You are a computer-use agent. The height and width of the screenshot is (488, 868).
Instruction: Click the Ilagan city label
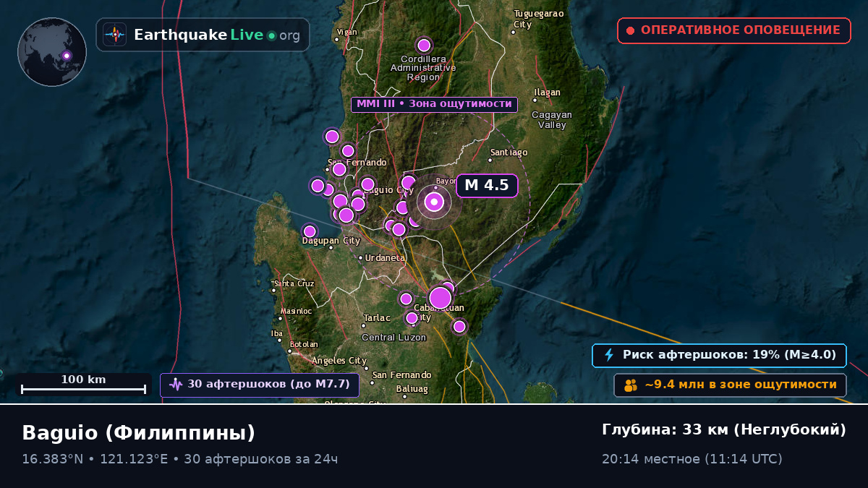[x=547, y=93]
